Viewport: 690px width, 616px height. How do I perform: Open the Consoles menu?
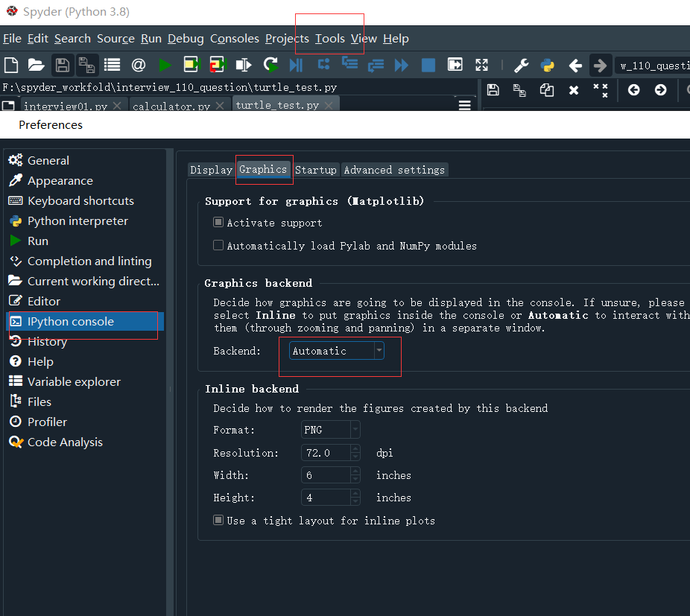[235, 39]
